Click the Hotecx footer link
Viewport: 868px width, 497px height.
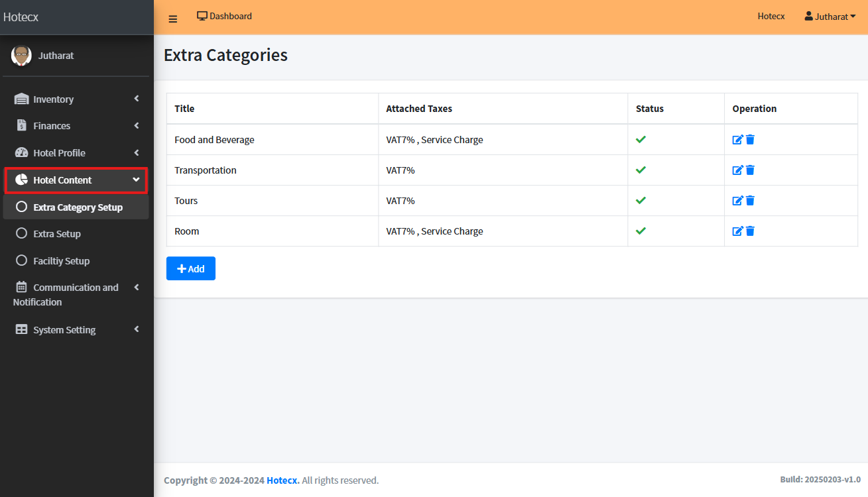tap(282, 480)
